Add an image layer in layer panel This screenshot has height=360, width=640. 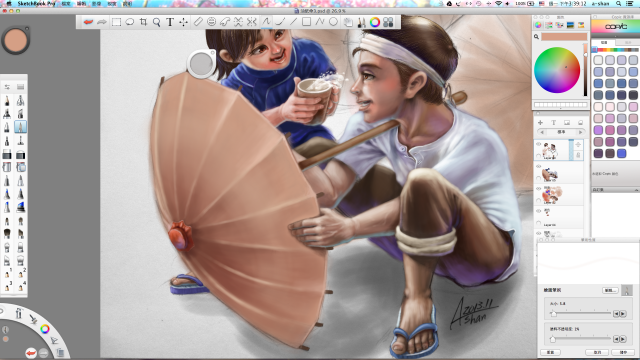pyautogui.click(x=567, y=122)
